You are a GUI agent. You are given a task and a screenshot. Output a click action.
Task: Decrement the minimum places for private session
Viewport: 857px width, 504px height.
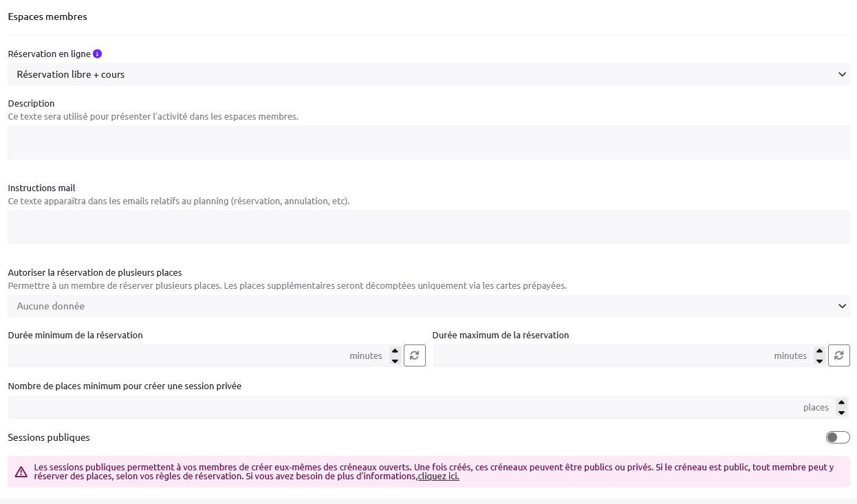click(x=841, y=413)
